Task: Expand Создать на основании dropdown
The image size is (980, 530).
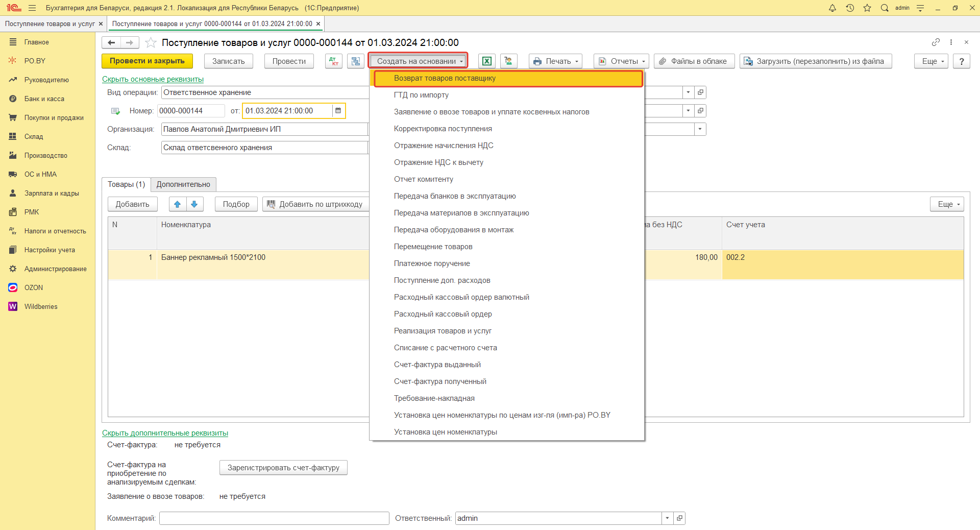Action: tap(418, 61)
